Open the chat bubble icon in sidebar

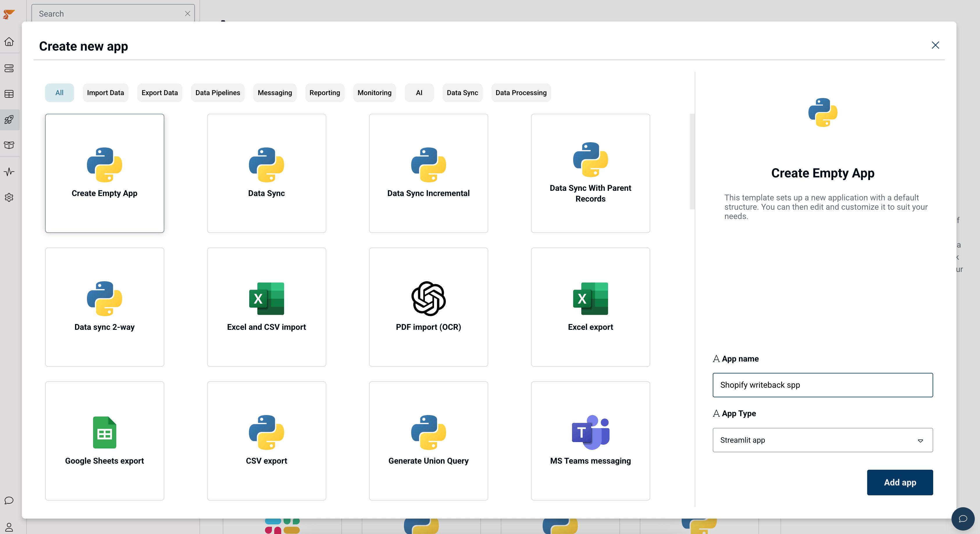click(9, 500)
